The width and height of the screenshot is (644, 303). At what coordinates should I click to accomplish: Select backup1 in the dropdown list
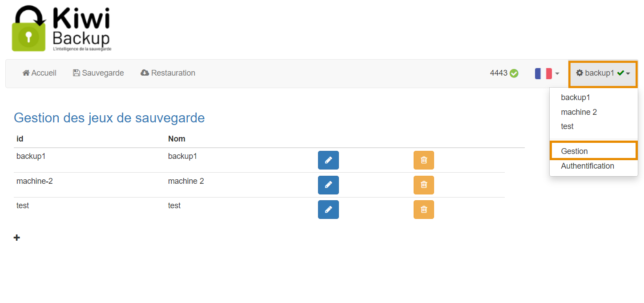pyautogui.click(x=575, y=97)
